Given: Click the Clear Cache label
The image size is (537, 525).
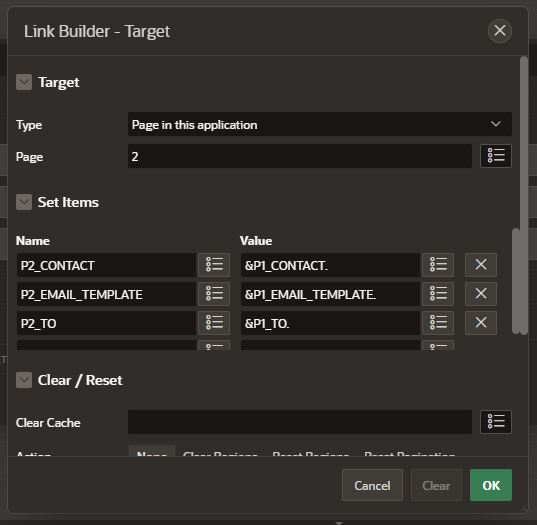Looking at the screenshot, I should (48, 423).
